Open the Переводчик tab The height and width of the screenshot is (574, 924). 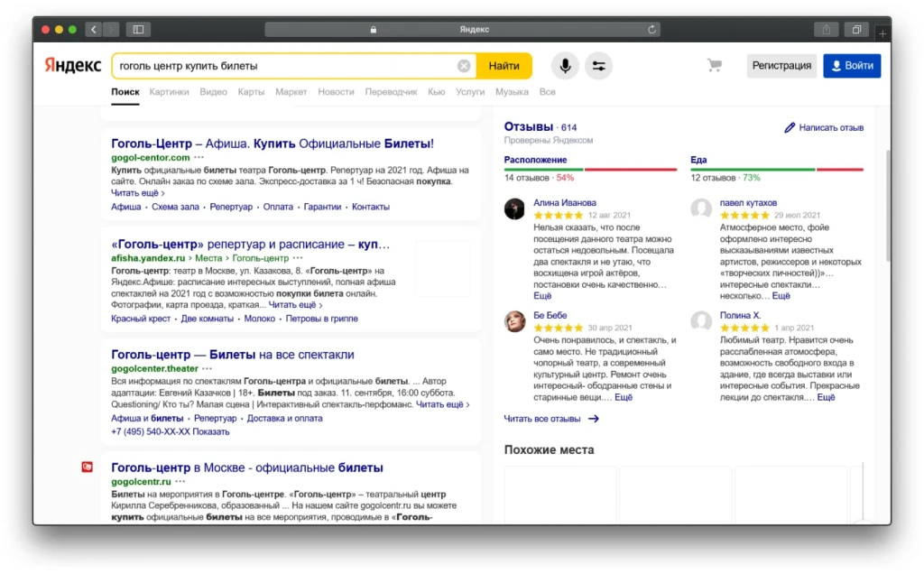click(x=391, y=92)
